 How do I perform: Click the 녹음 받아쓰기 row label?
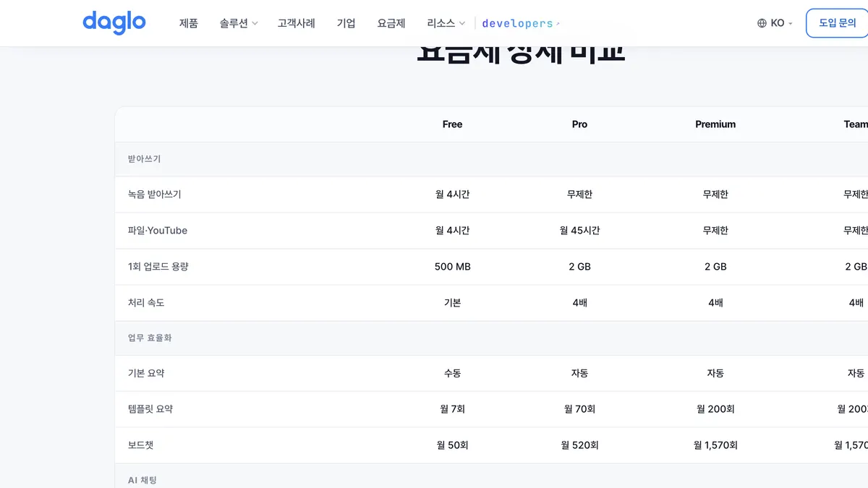(x=155, y=194)
